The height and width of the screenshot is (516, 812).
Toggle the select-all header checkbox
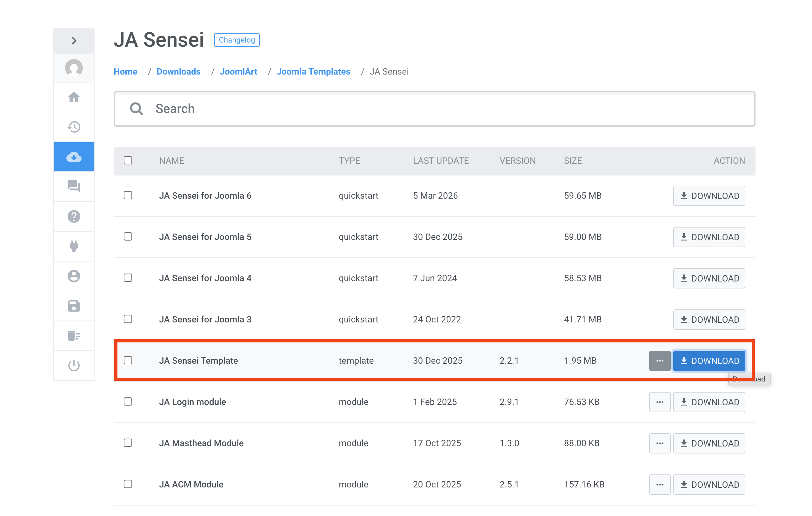pos(128,161)
